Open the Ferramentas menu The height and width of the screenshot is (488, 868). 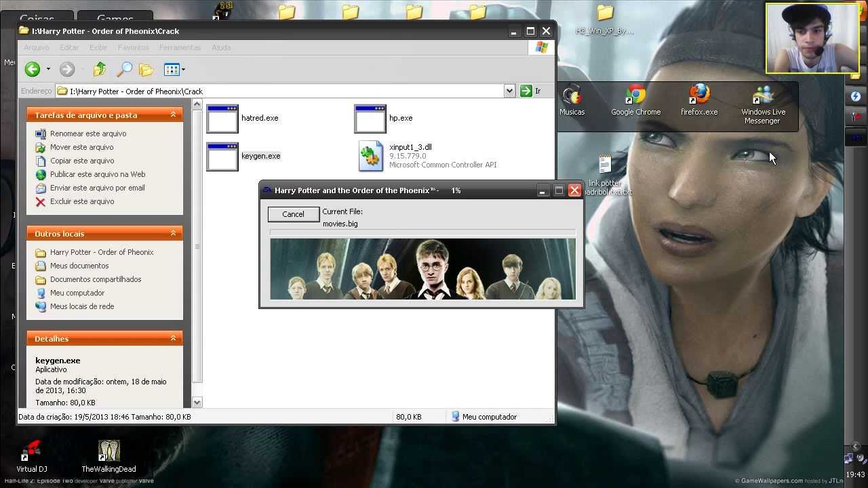pyautogui.click(x=180, y=47)
